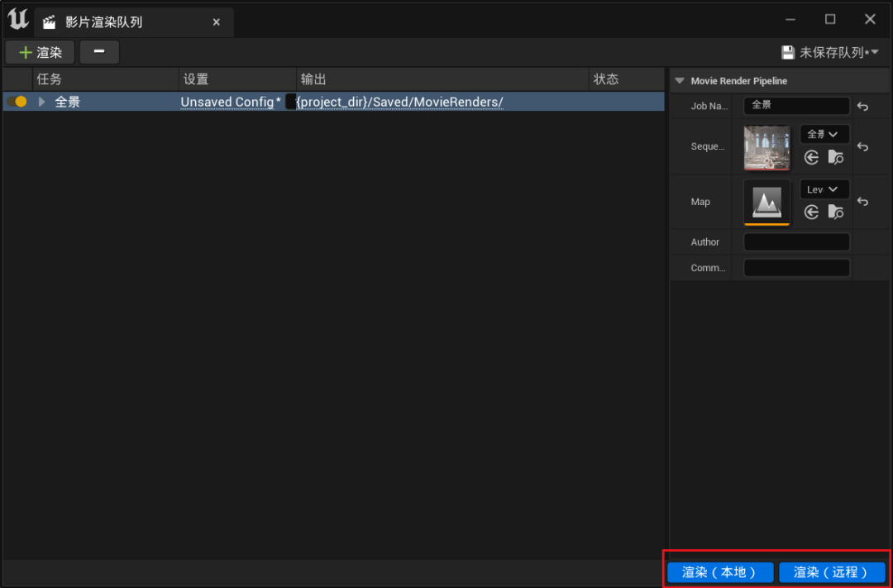The height and width of the screenshot is (588, 893).
Task: Close the 影片渲染队列 tab
Action: 217,22
